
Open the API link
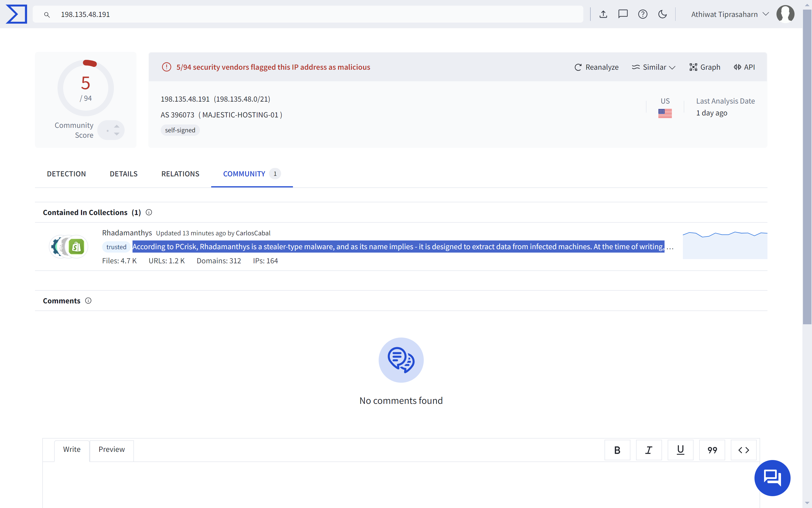[x=744, y=67]
